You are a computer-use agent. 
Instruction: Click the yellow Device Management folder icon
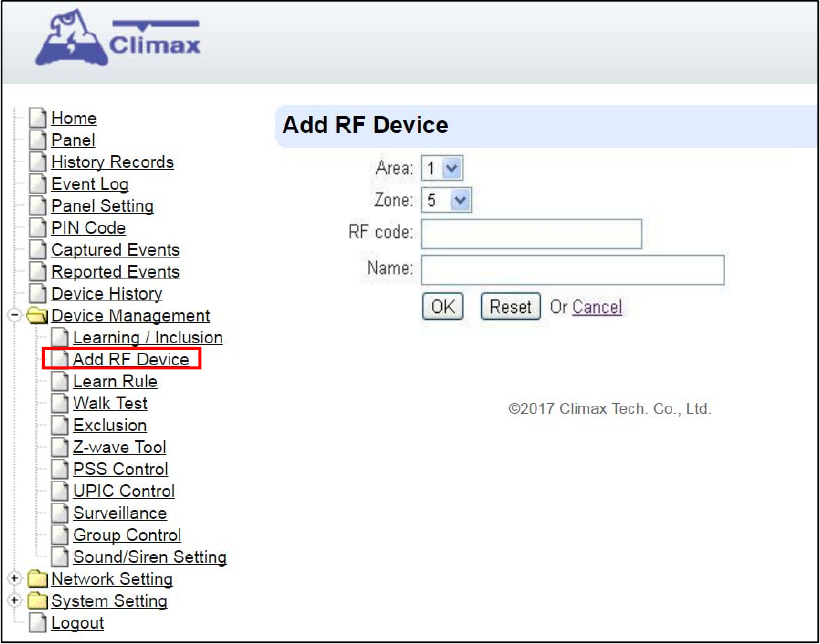pos(37,316)
